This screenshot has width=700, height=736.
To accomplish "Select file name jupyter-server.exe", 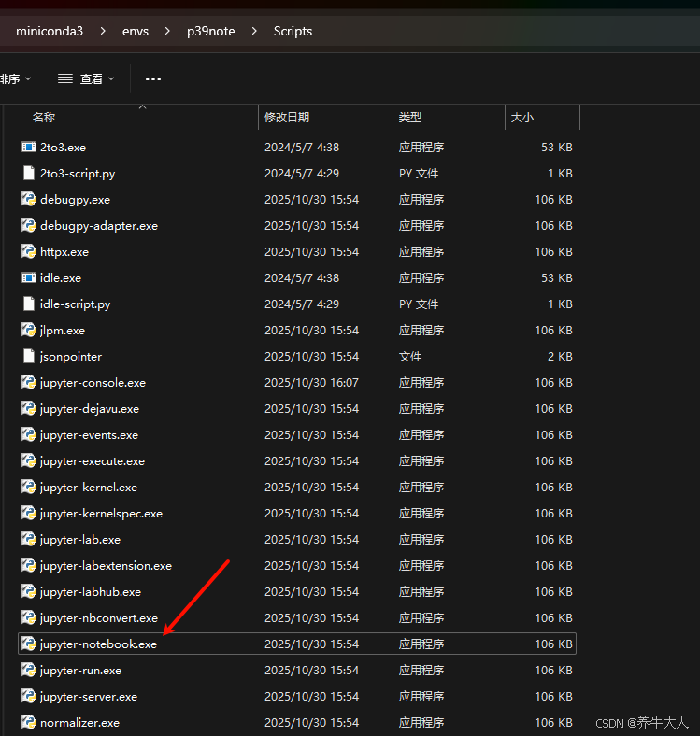I will click(89, 697).
